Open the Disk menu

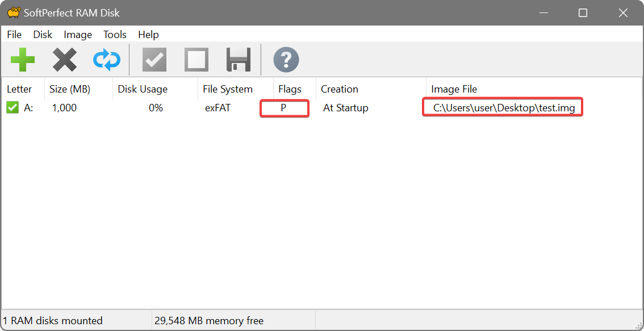43,35
